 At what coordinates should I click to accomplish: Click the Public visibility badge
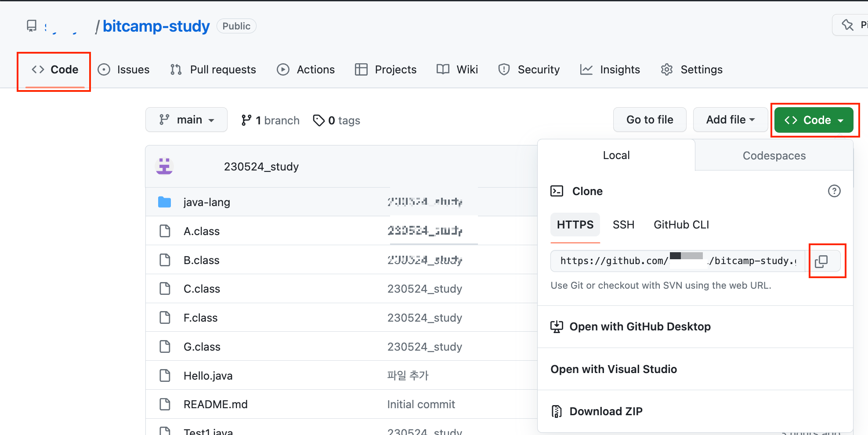(236, 26)
